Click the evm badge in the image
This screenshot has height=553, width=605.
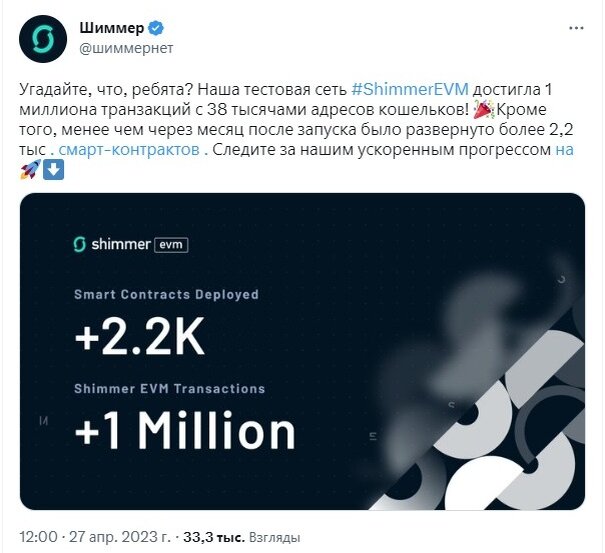point(171,245)
